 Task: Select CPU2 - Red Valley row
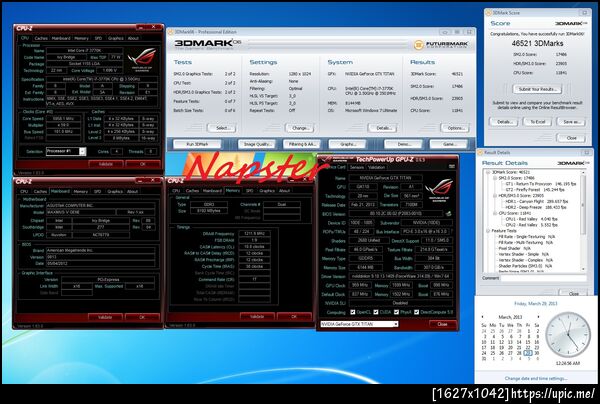[x=531, y=225]
